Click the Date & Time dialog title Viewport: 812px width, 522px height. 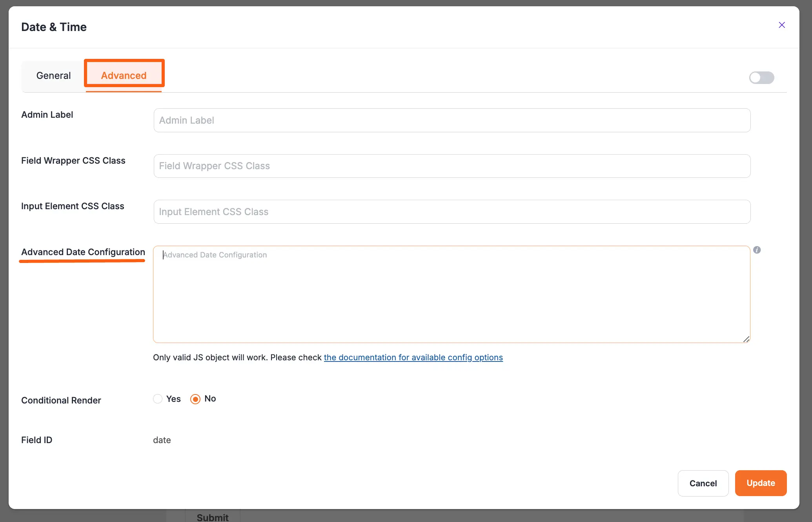[x=54, y=27]
